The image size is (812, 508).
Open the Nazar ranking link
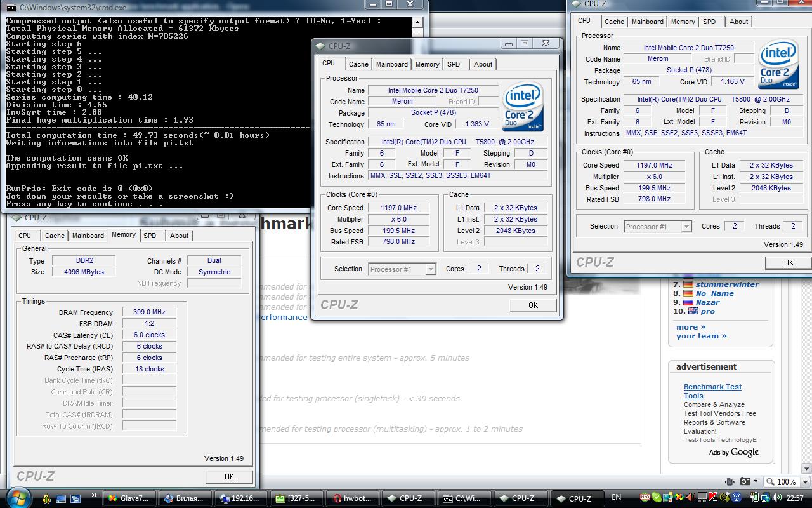(x=707, y=302)
